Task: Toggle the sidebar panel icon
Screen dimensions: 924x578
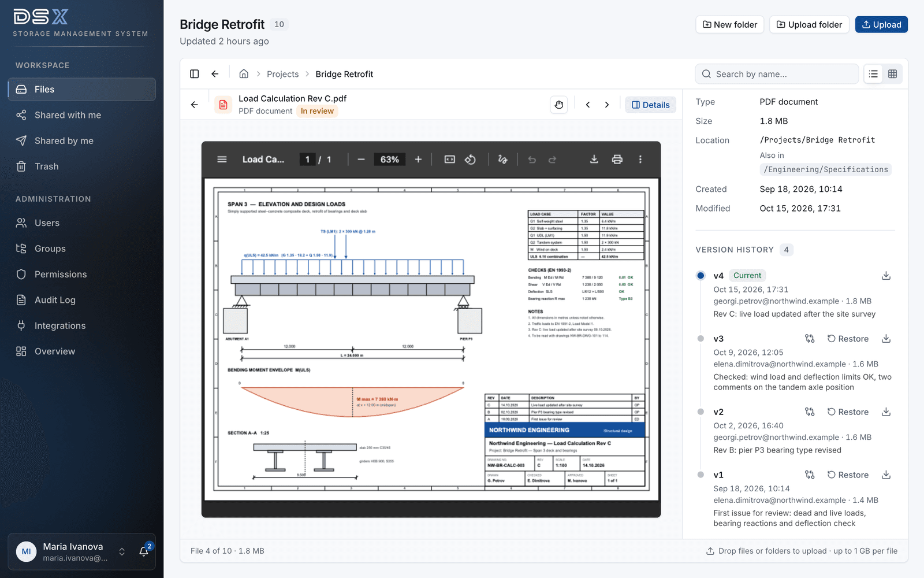Action: tap(195, 74)
